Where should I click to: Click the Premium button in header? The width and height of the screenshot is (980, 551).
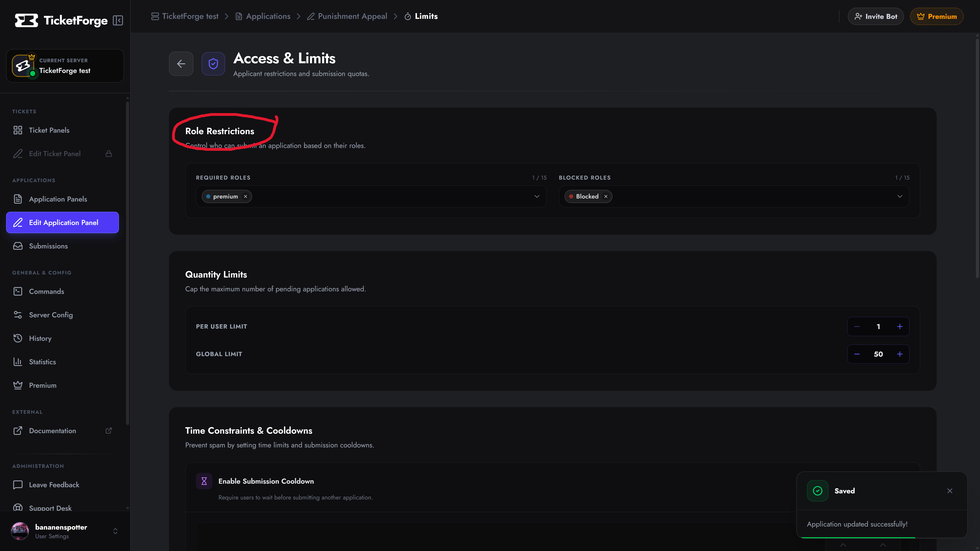pyautogui.click(x=937, y=16)
